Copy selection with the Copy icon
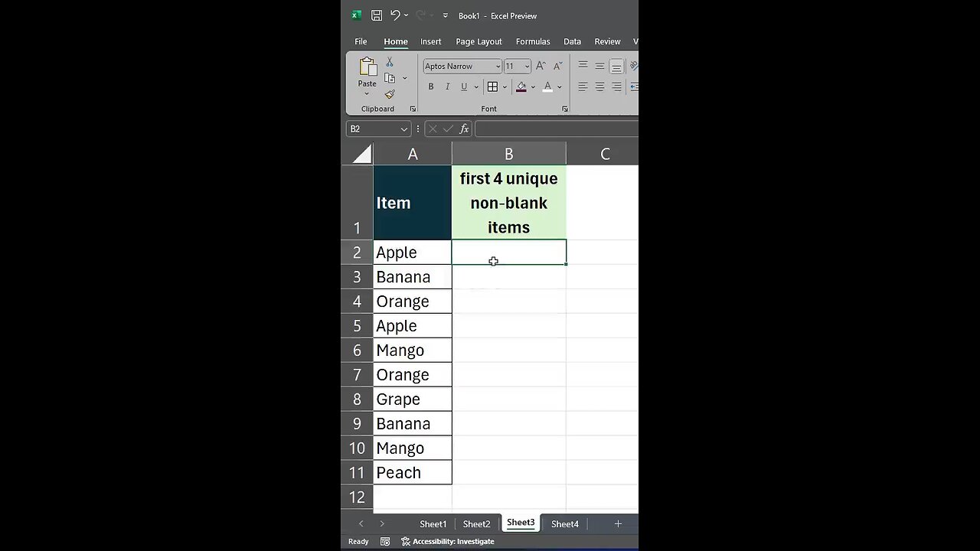This screenshot has height=551, width=980. click(x=390, y=78)
